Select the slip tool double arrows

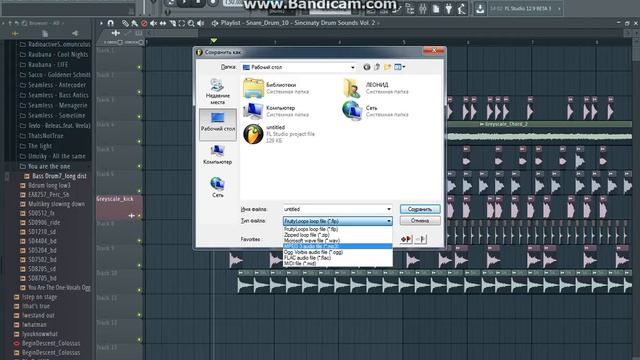point(163,23)
